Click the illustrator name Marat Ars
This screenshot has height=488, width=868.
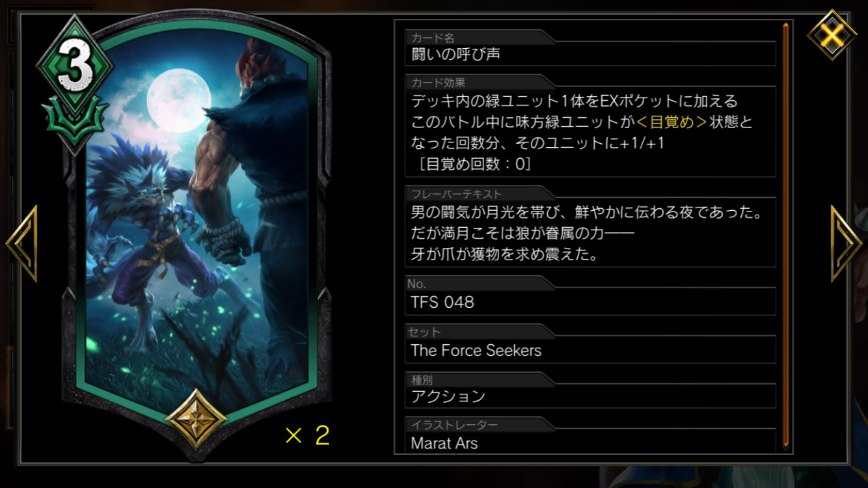click(444, 443)
